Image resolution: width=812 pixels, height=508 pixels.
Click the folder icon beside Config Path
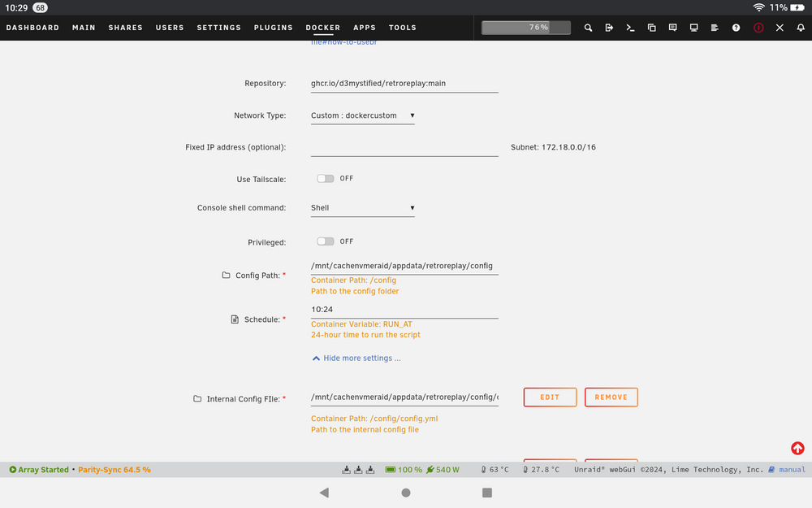coord(226,275)
